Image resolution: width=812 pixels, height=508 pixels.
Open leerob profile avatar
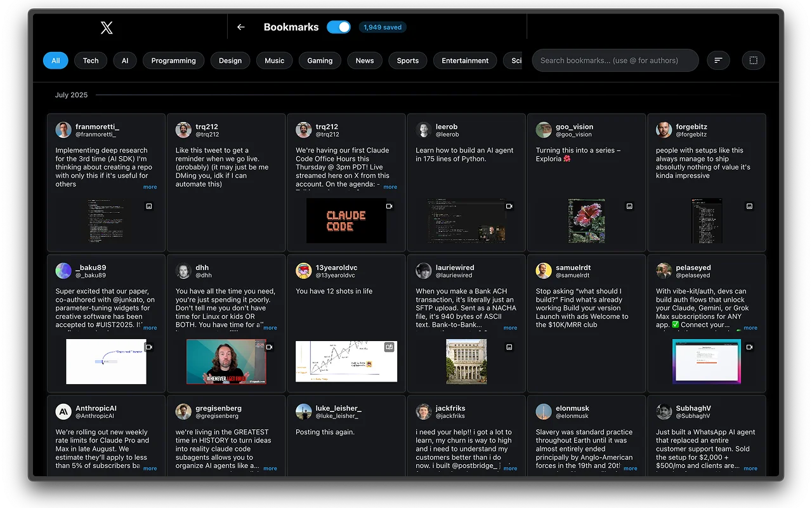click(424, 130)
